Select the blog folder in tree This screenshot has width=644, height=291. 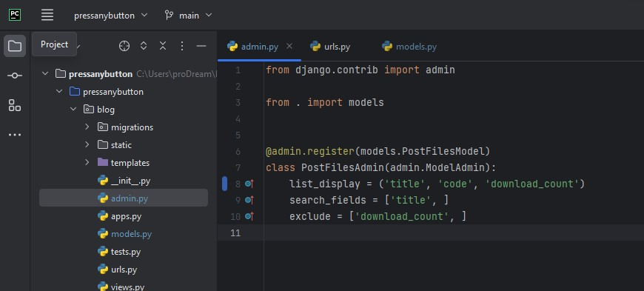(106, 110)
